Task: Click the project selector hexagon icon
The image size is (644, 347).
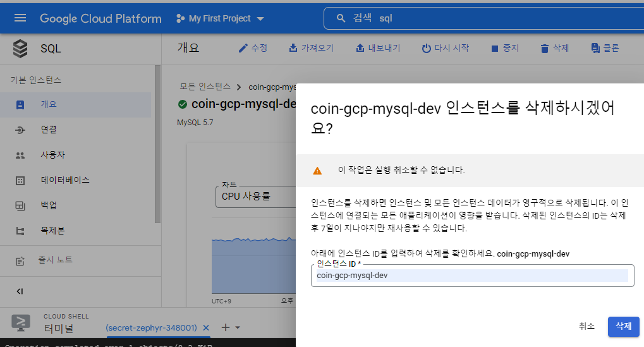Action: coord(180,18)
